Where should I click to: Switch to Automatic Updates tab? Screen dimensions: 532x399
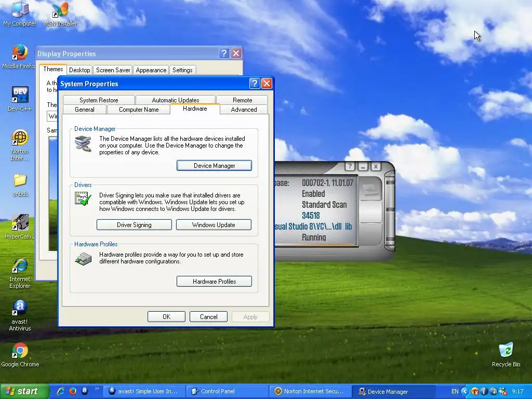pos(176,100)
